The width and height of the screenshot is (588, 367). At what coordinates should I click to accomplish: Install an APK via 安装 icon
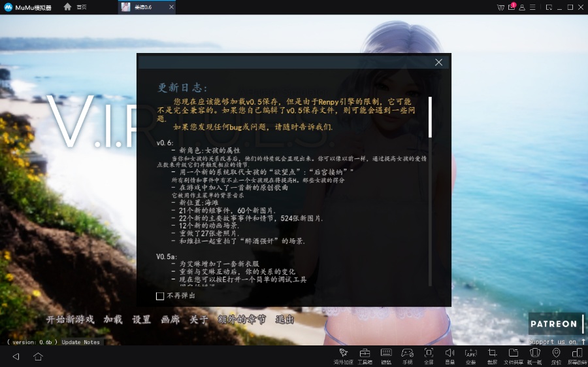(470, 356)
